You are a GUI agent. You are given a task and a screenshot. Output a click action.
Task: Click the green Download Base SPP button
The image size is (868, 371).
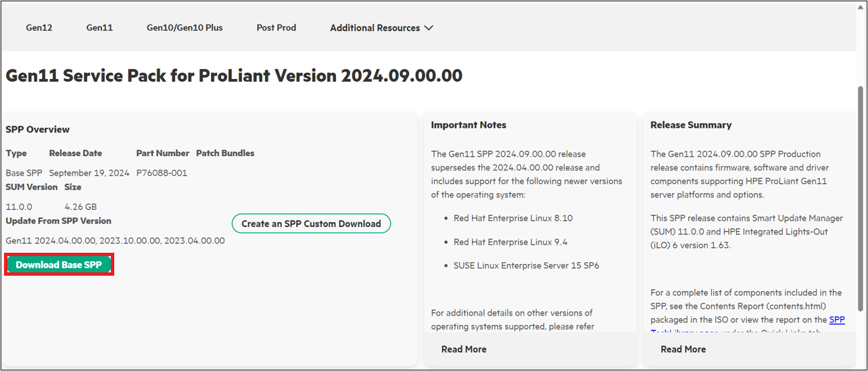click(x=59, y=265)
